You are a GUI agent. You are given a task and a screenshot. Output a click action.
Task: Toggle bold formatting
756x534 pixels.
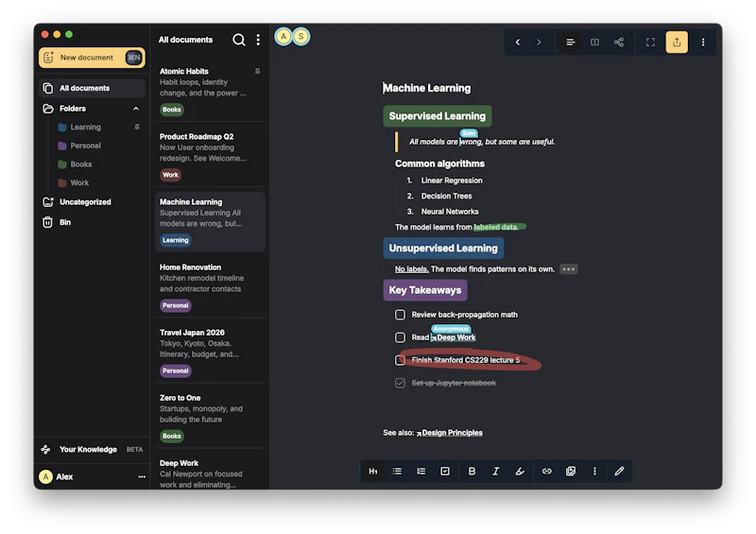click(472, 472)
